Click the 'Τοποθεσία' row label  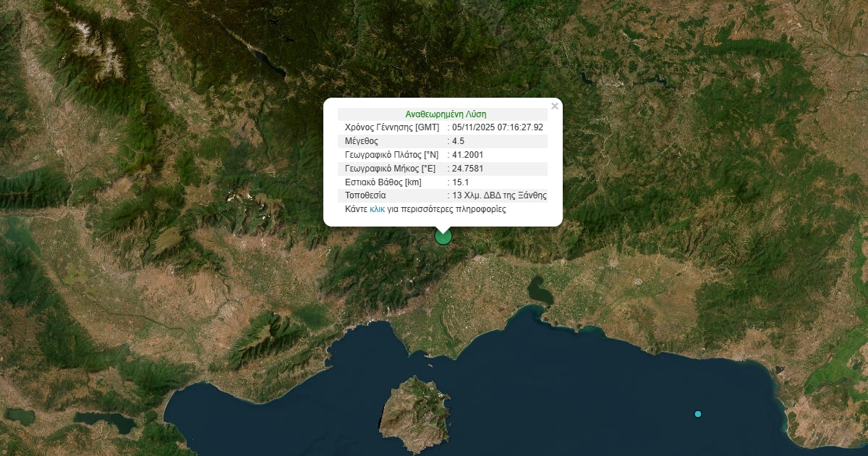tap(365, 195)
